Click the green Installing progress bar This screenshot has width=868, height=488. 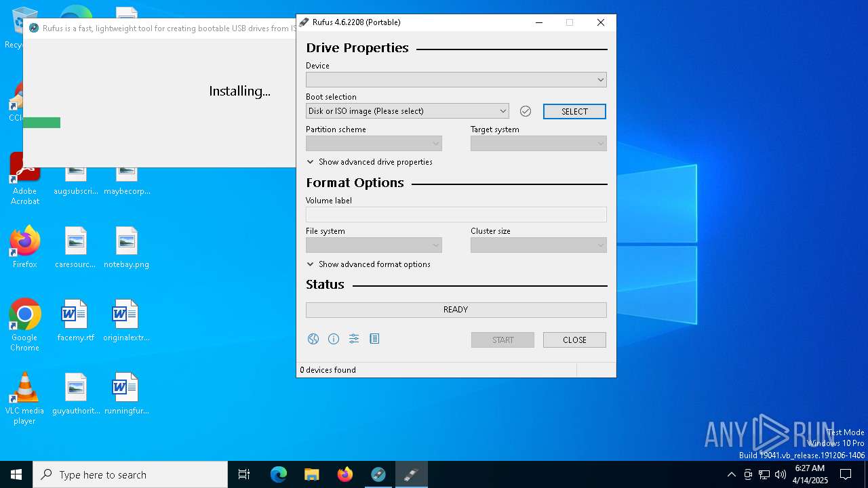(x=41, y=123)
